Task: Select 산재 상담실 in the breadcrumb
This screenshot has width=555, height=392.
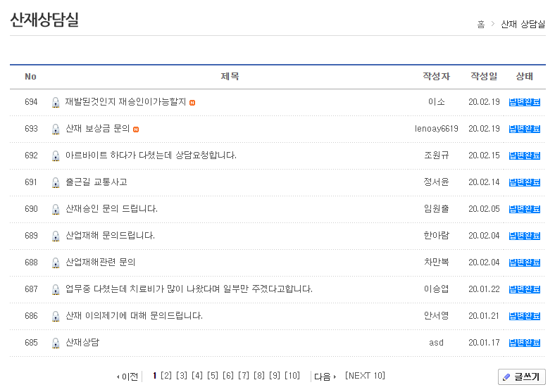Action: [x=523, y=25]
